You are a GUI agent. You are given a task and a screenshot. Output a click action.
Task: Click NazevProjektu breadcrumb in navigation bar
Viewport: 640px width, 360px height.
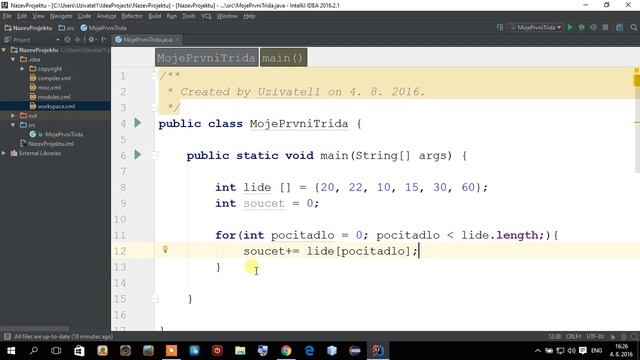pos(28,28)
